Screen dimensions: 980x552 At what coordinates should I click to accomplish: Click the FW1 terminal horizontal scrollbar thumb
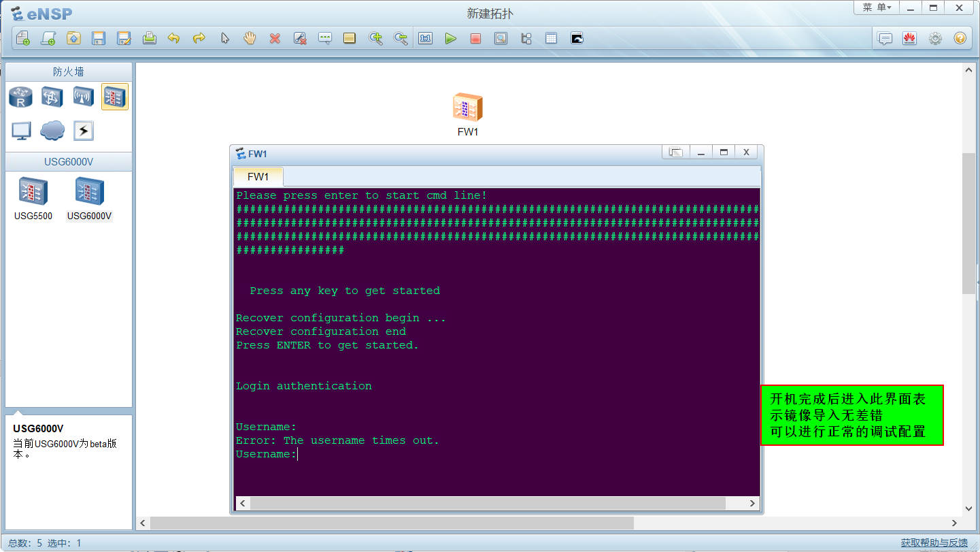[x=488, y=504]
